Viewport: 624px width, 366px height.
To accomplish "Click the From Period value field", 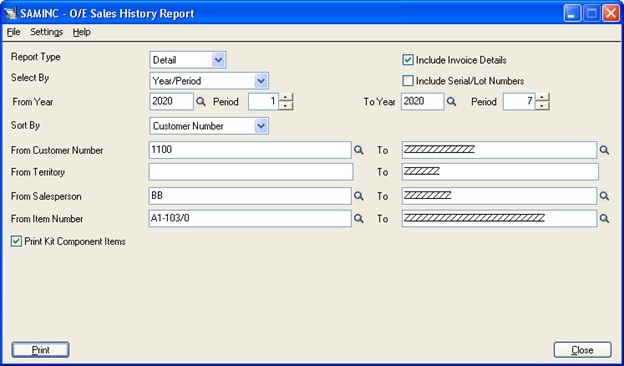I will click(263, 101).
